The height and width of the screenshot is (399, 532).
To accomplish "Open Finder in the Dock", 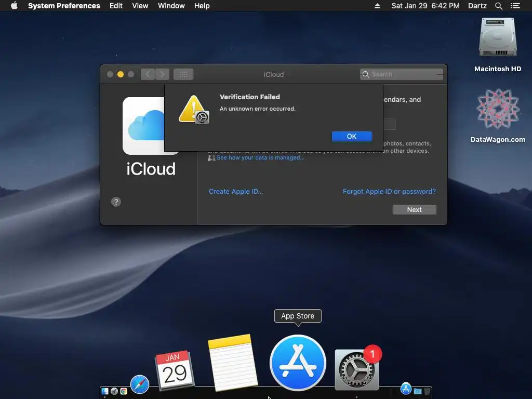I will click(x=105, y=391).
